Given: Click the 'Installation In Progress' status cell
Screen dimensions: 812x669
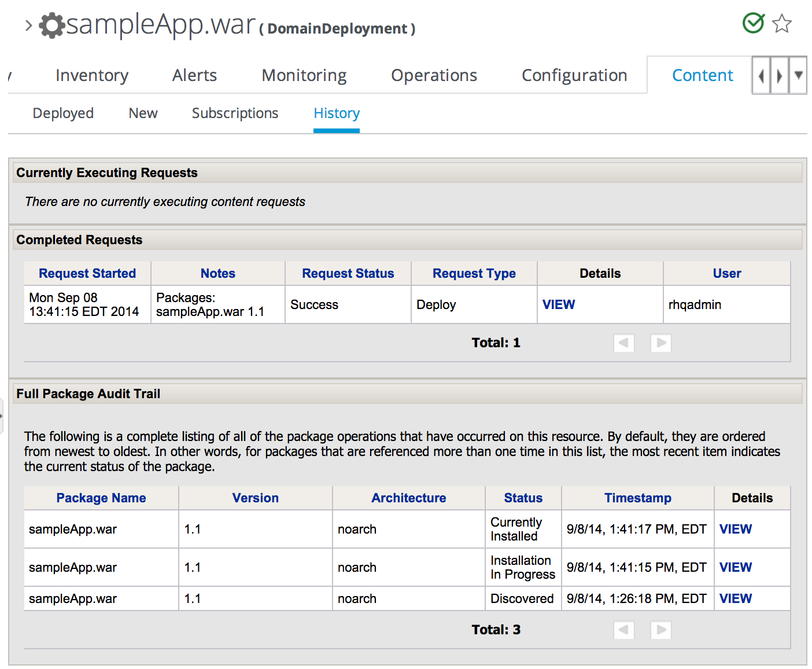Looking at the screenshot, I should coord(523,567).
